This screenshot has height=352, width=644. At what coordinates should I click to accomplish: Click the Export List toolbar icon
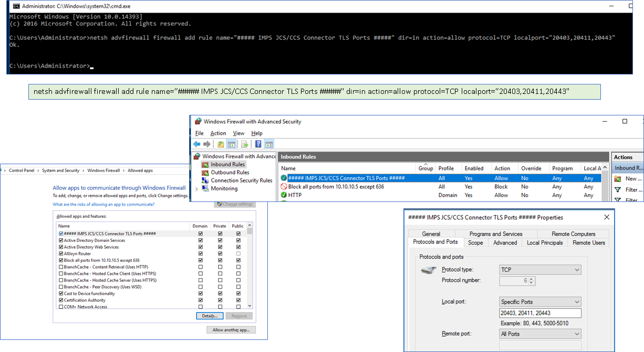coord(244,144)
